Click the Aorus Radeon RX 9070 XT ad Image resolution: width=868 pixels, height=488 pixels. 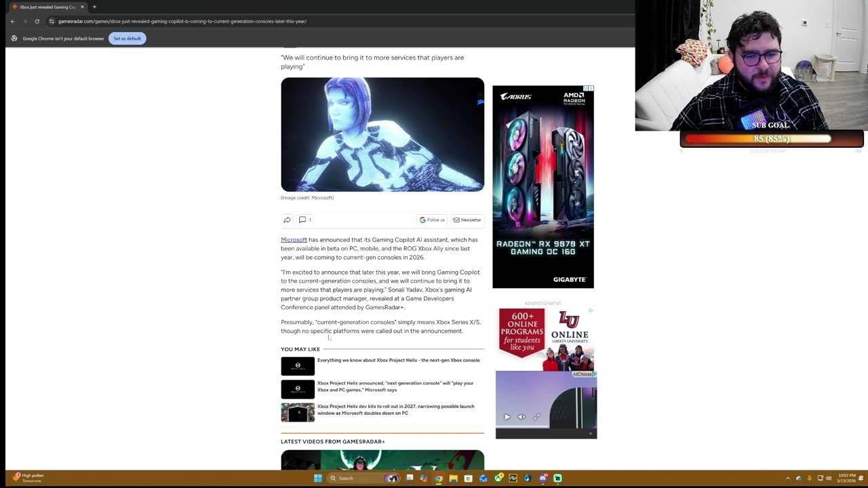(x=542, y=187)
